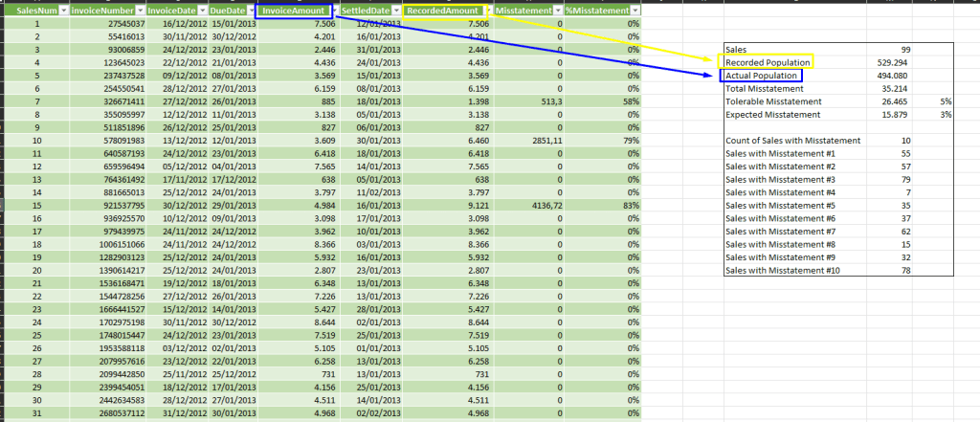
Task: Select the Actual Population value 494.080
Action: tap(890, 76)
